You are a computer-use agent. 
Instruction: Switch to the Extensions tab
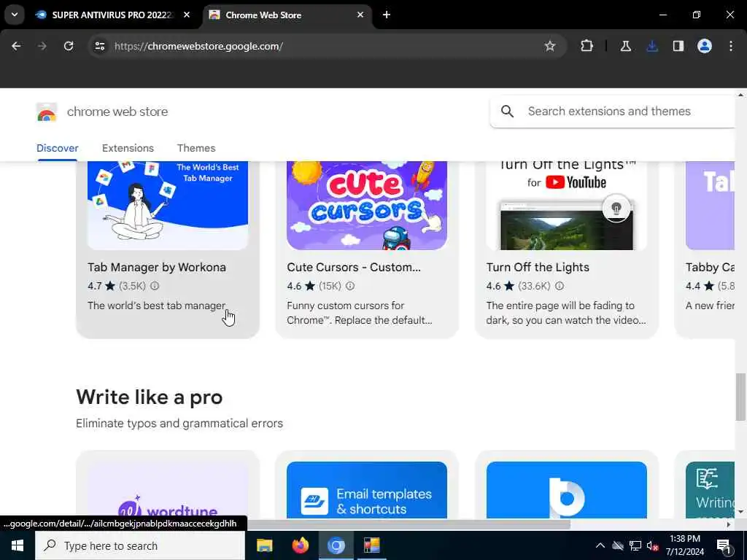point(128,148)
